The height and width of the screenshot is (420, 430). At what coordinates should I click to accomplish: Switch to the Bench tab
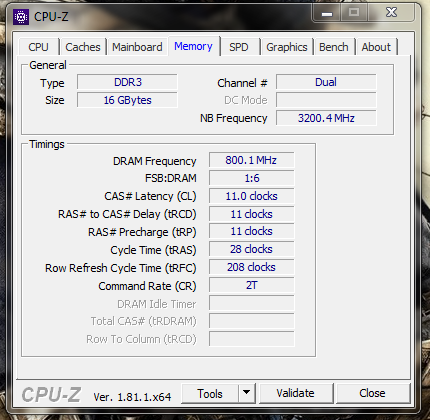click(334, 47)
